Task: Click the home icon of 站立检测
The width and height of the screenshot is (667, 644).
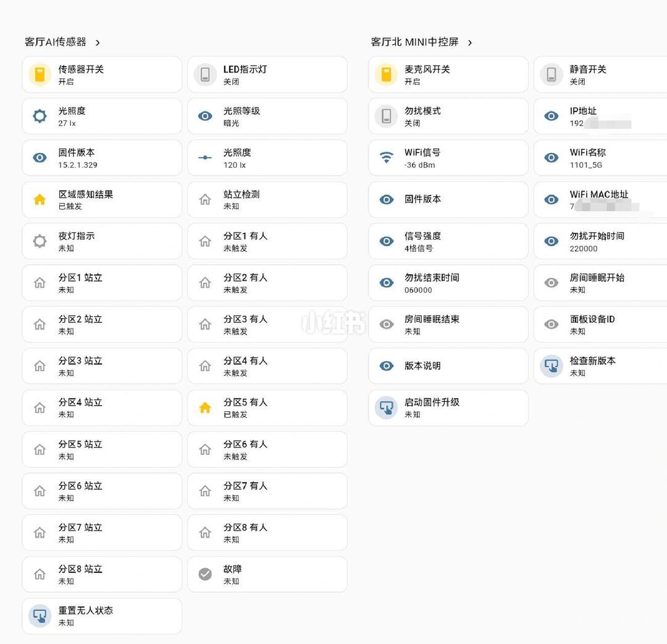Action: pyautogui.click(x=205, y=199)
